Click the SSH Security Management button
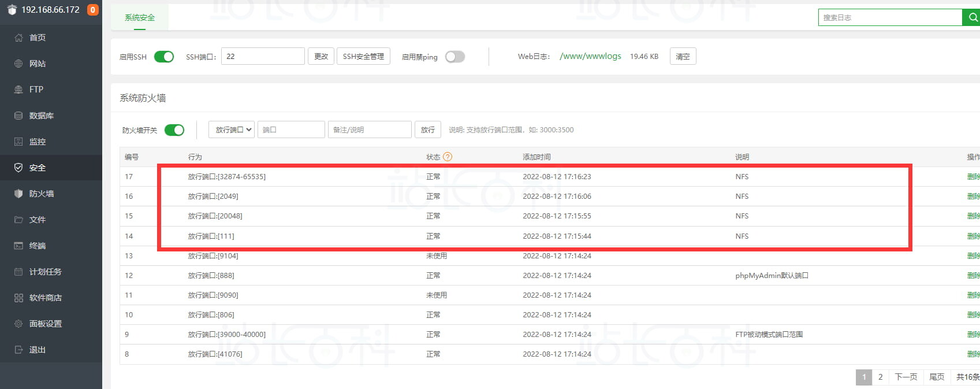 pos(363,57)
